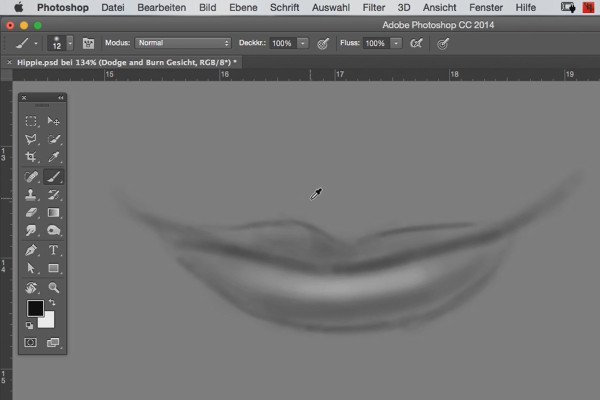600x400 pixels.
Task: Toggle pressure for opacity button
Action: [x=323, y=44]
